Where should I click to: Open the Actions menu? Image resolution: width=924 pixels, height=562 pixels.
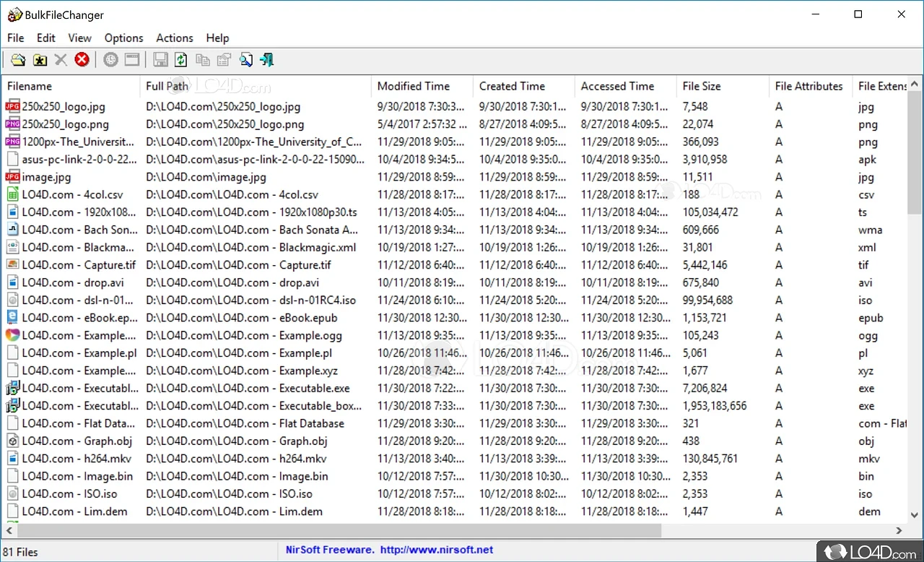pos(175,38)
